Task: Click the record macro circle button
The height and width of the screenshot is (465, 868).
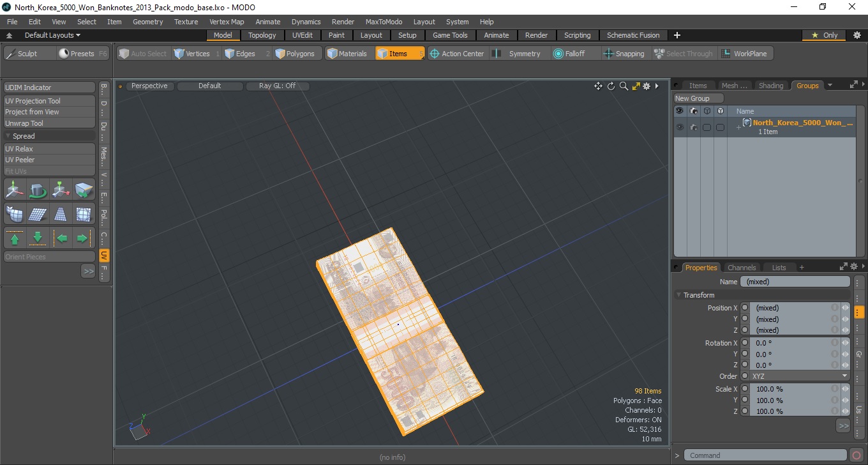Action: (x=857, y=455)
